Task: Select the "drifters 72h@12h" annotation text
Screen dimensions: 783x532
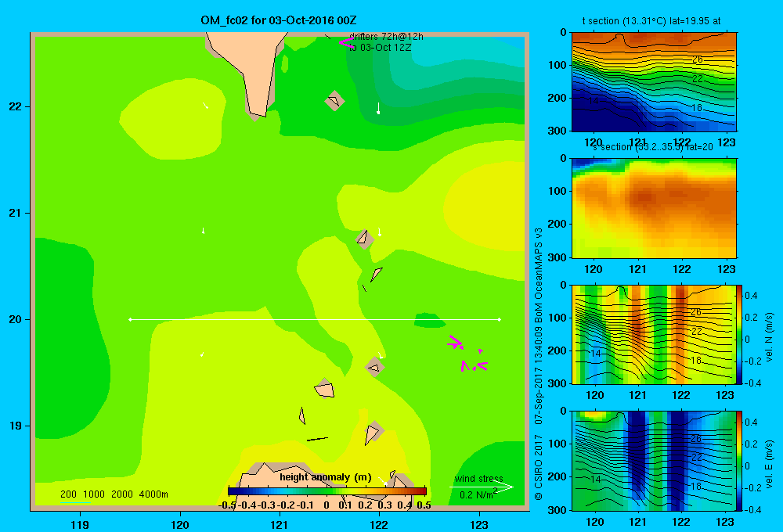Action: click(386, 37)
